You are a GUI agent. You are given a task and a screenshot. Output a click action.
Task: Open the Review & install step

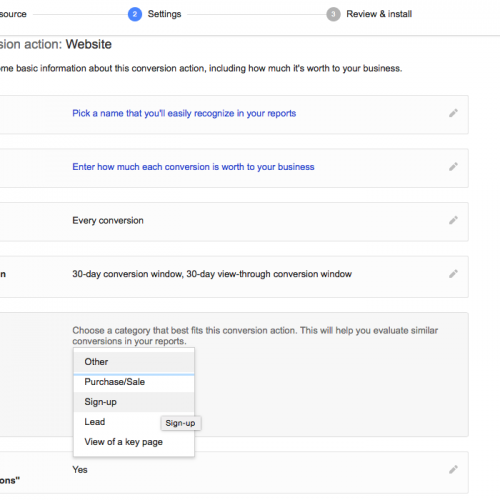(x=379, y=14)
